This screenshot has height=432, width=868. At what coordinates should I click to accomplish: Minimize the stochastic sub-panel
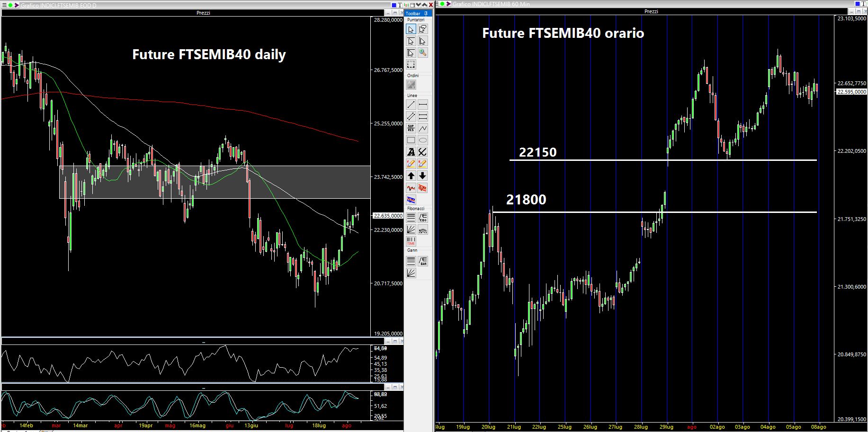tap(388, 387)
